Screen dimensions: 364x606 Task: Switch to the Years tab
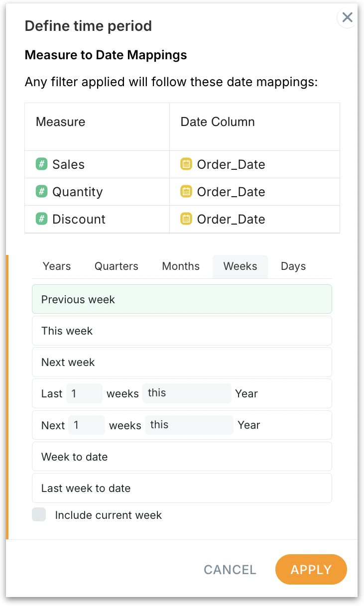[57, 266]
